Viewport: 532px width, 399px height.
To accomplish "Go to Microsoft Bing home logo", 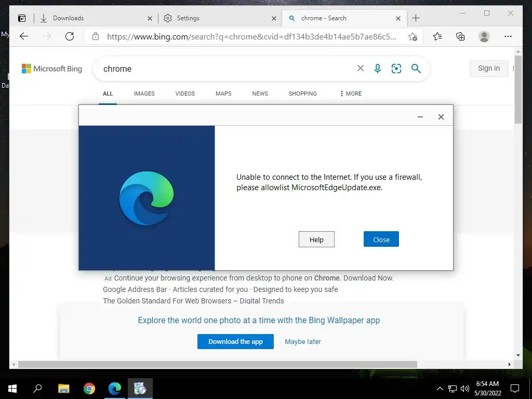I will [52, 69].
